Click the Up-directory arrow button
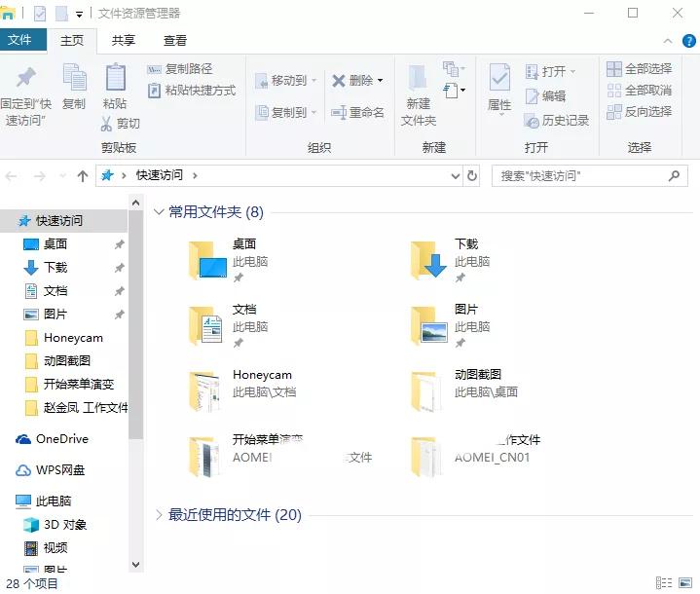 (83, 176)
